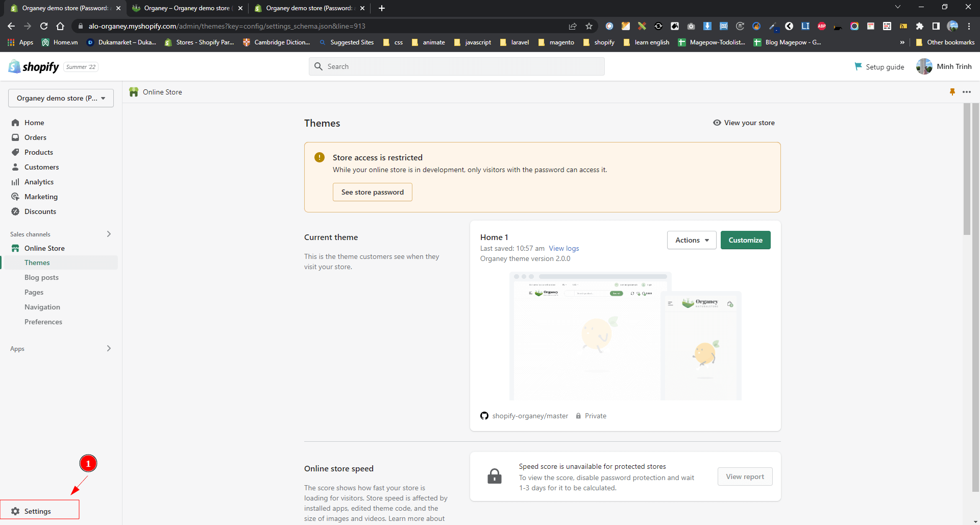Click the orange pin icon
Viewport: 980px width, 525px height.
pos(952,92)
